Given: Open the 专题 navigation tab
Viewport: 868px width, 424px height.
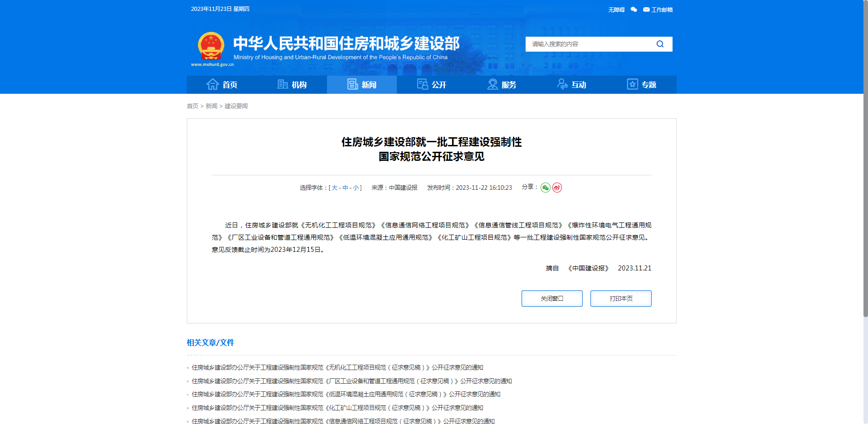Looking at the screenshot, I should tap(642, 85).
